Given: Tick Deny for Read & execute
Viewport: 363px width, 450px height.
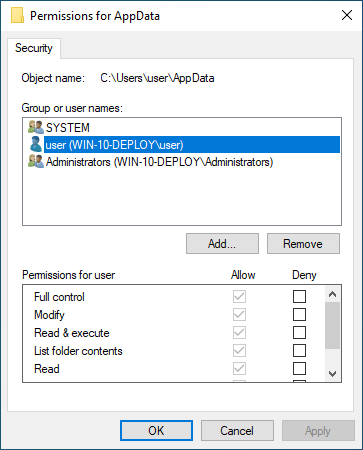Looking at the screenshot, I should [299, 332].
